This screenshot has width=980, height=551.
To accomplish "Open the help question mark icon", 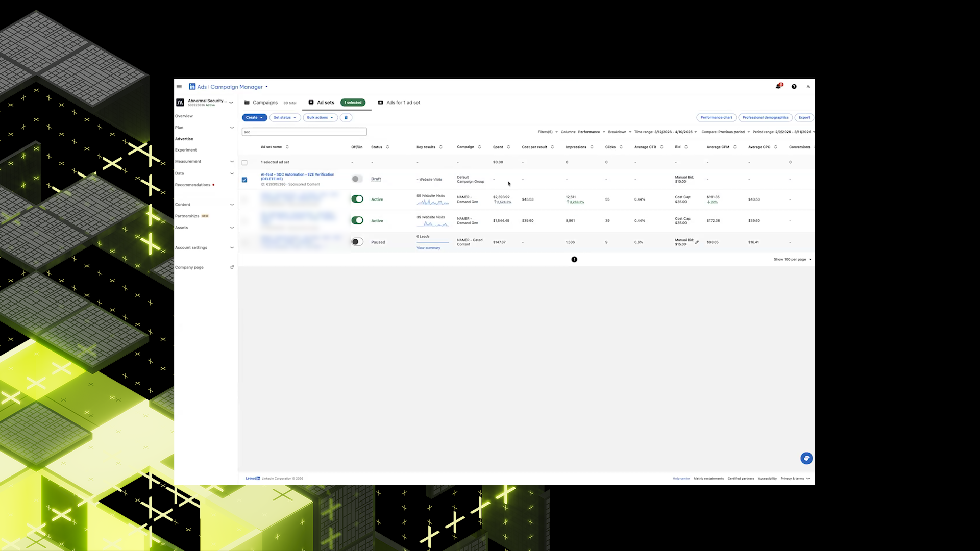I will click(794, 87).
